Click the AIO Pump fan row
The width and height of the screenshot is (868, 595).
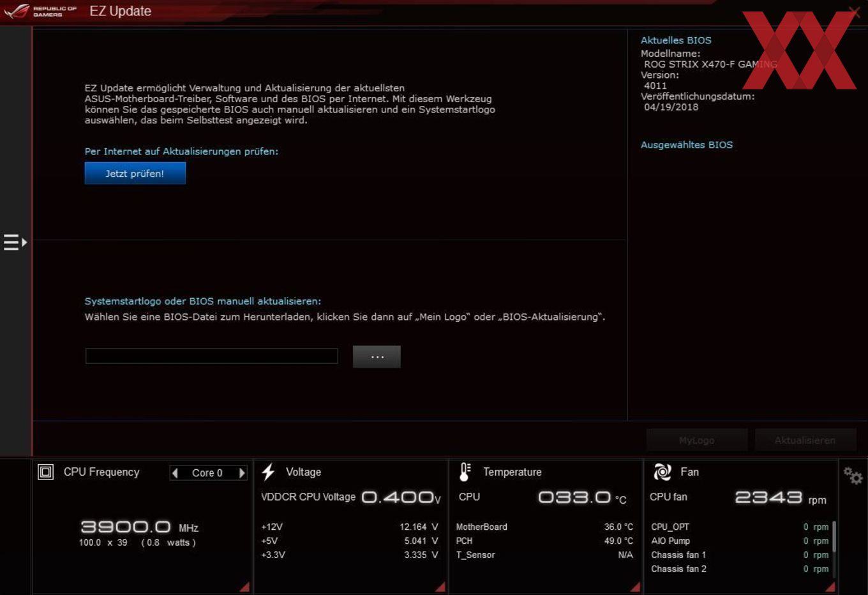[x=740, y=541]
